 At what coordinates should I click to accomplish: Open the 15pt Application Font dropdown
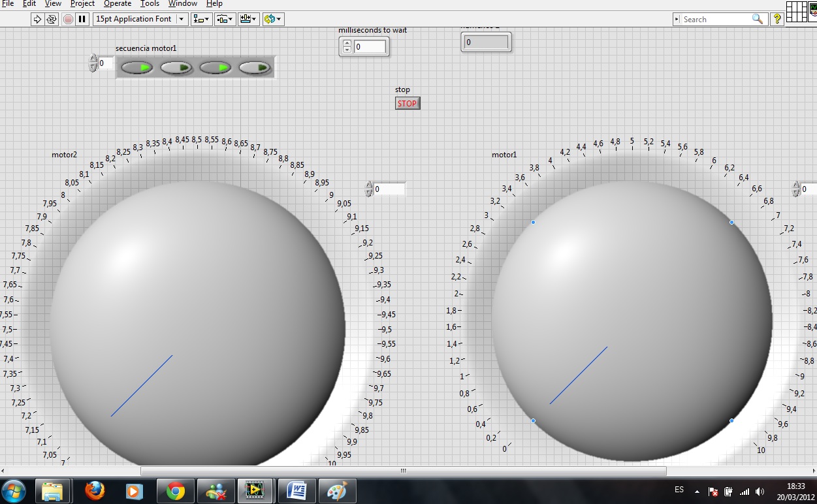[140, 19]
